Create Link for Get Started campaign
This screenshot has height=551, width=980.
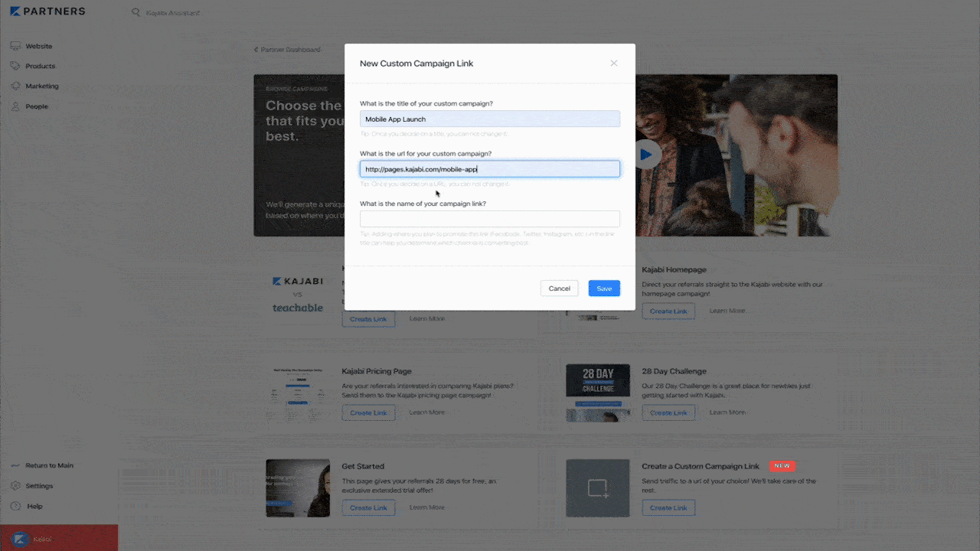(368, 507)
